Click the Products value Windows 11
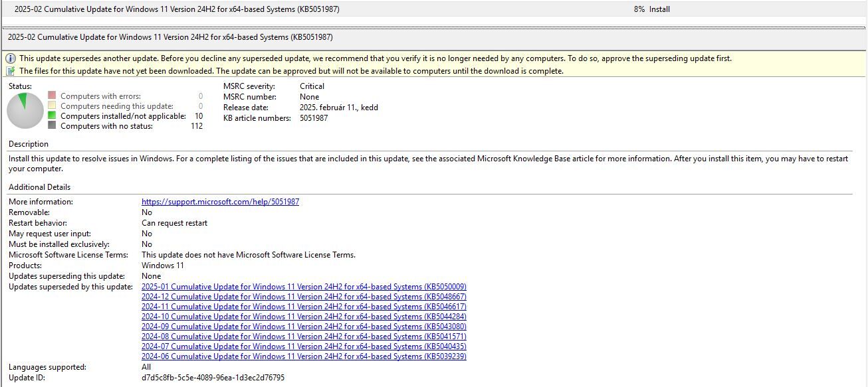The height and width of the screenshot is (387, 868). (163, 266)
